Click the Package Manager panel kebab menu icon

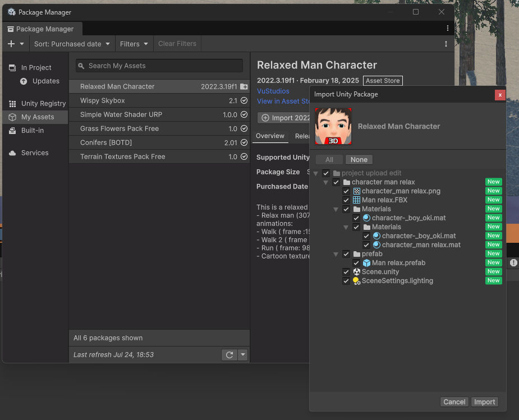[x=446, y=44]
